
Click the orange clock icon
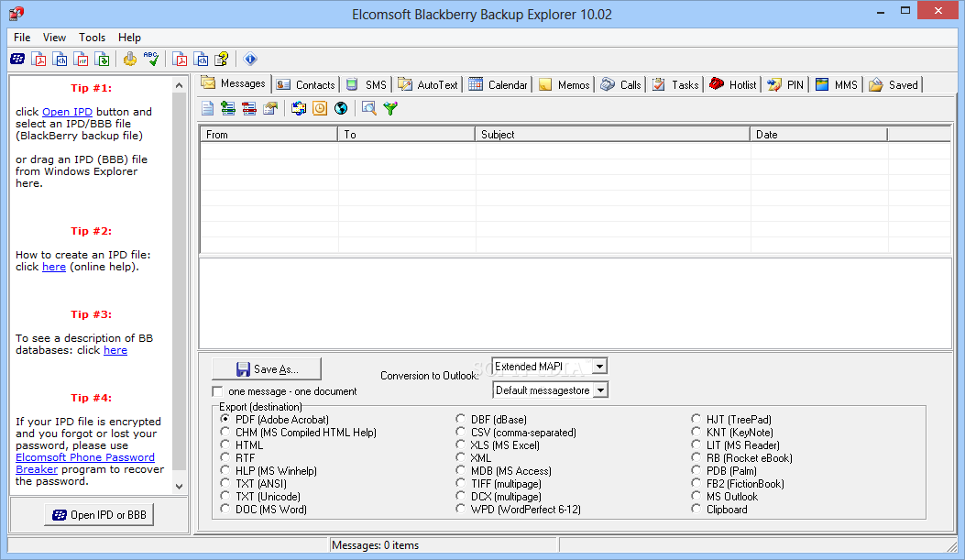pos(320,108)
